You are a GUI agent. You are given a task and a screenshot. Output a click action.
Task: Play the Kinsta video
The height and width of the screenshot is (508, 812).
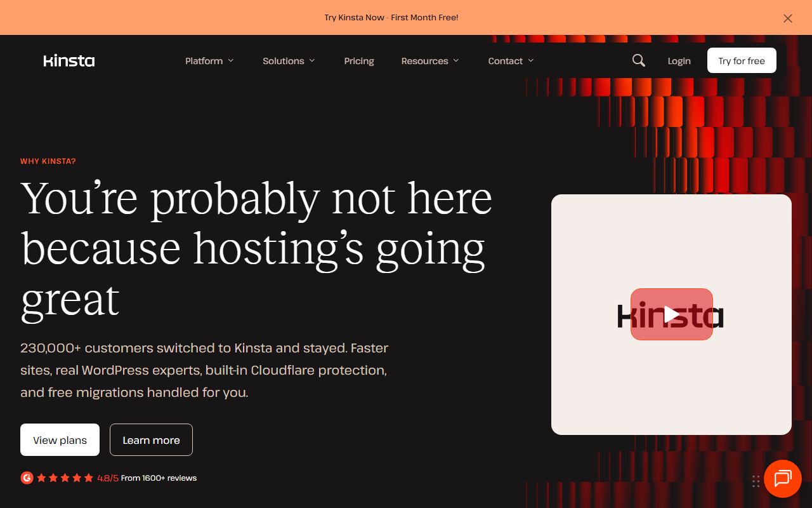[x=672, y=314]
